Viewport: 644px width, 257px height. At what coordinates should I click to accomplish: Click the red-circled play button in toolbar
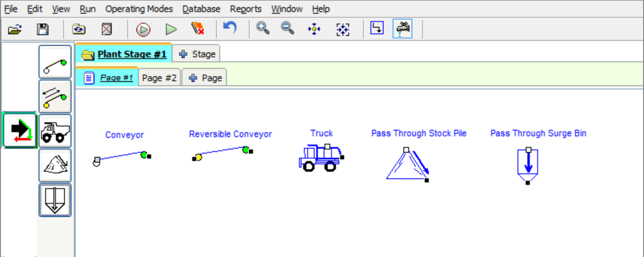coord(143,29)
